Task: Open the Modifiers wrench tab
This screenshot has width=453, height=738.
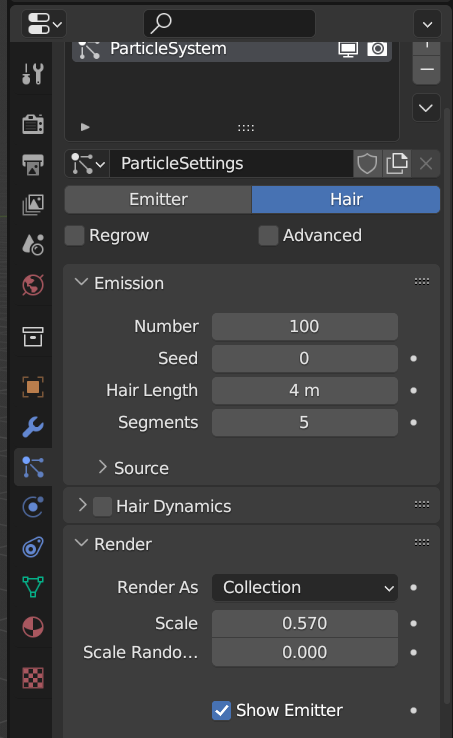Action: tap(33, 427)
